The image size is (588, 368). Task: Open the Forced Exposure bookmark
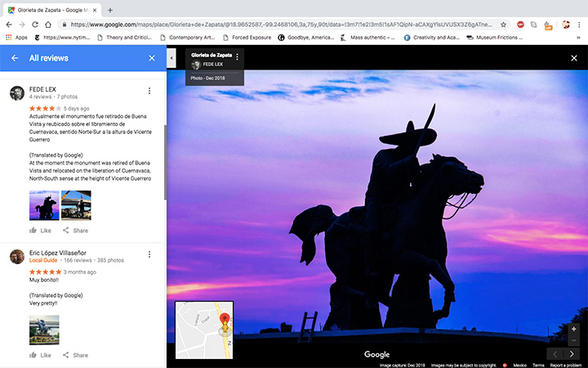[x=247, y=38]
